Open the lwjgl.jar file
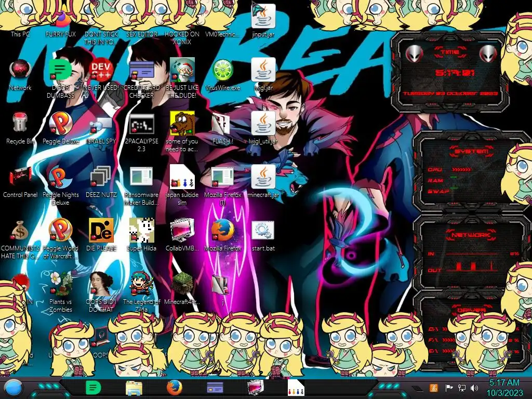532x399 pixels. [x=263, y=75]
